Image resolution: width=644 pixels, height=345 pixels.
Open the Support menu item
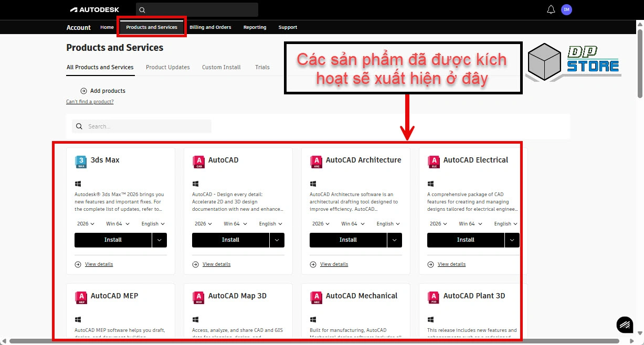click(288, 27)
